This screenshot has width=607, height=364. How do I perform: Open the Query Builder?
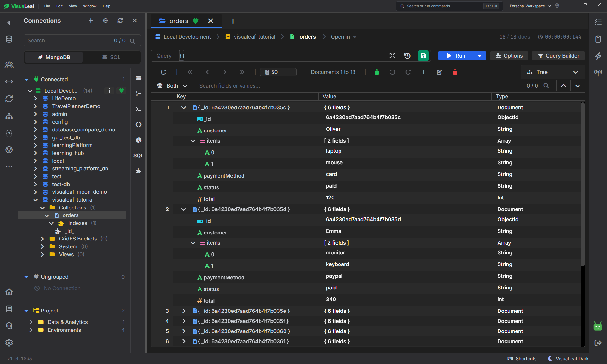coord(558,56)
